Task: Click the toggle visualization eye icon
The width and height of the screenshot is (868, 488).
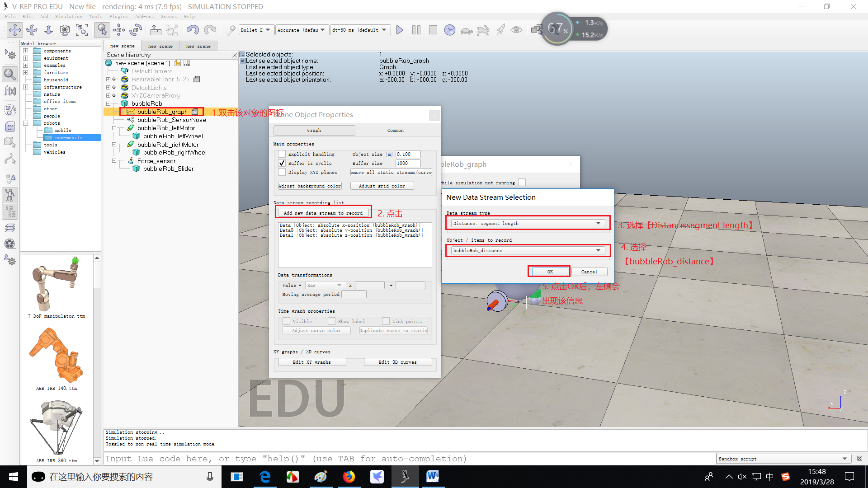Action: pyautogui.click(x=516, y=30)
